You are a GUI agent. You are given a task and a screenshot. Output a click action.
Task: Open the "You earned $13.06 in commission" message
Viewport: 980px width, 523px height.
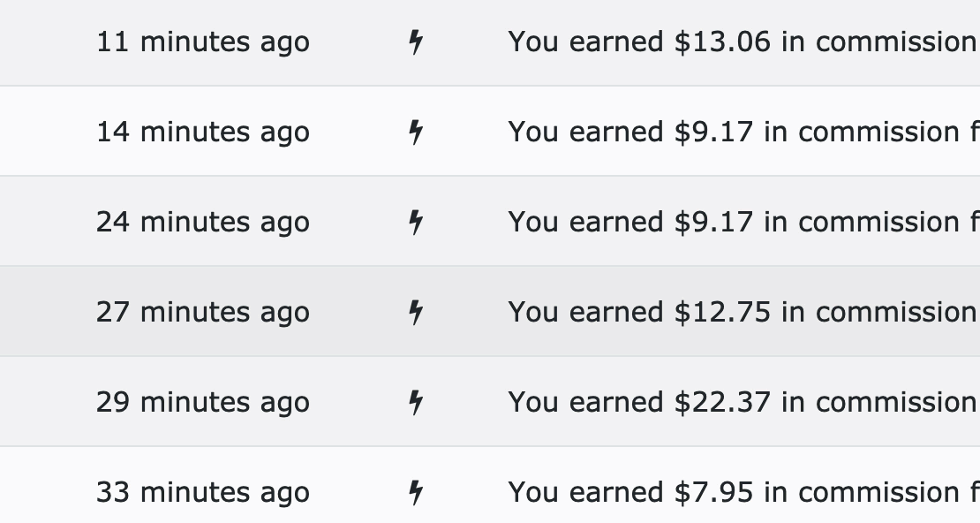point(742,42)
